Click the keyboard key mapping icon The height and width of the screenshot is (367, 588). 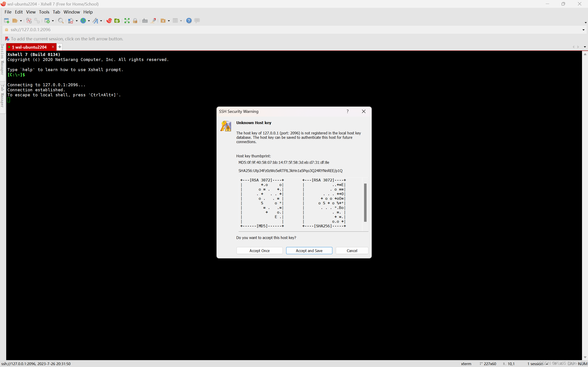click(145, 21)
